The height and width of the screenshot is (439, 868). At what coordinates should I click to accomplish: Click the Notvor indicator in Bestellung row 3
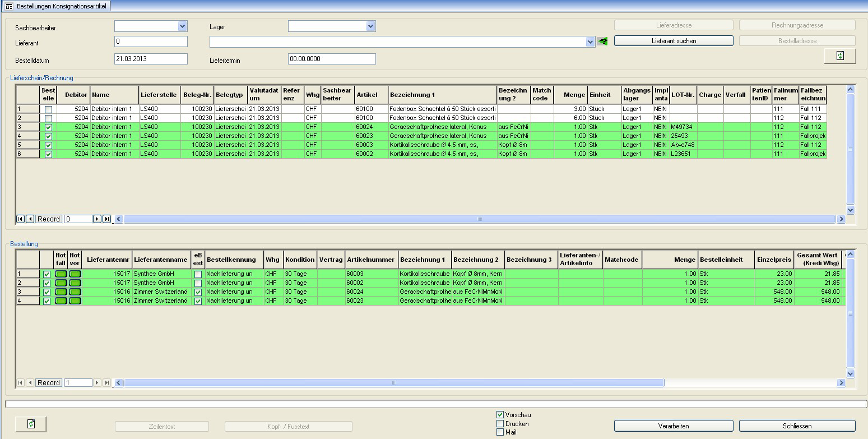75,292
